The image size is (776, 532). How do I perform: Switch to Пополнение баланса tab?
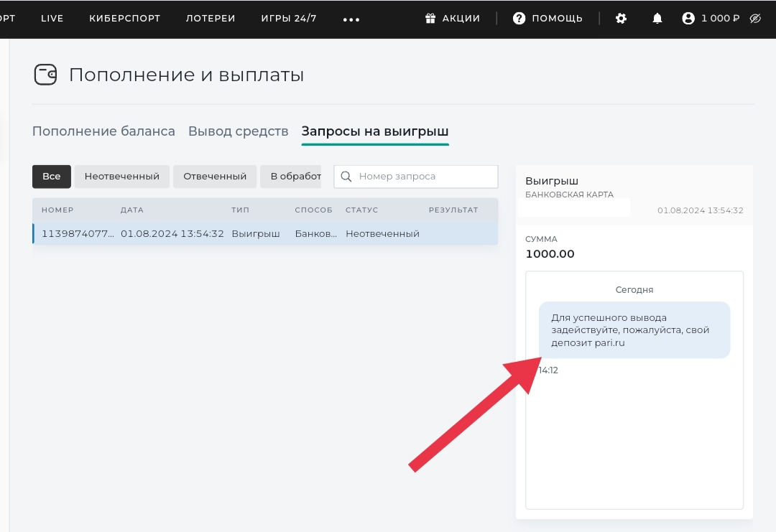point(103,131)
